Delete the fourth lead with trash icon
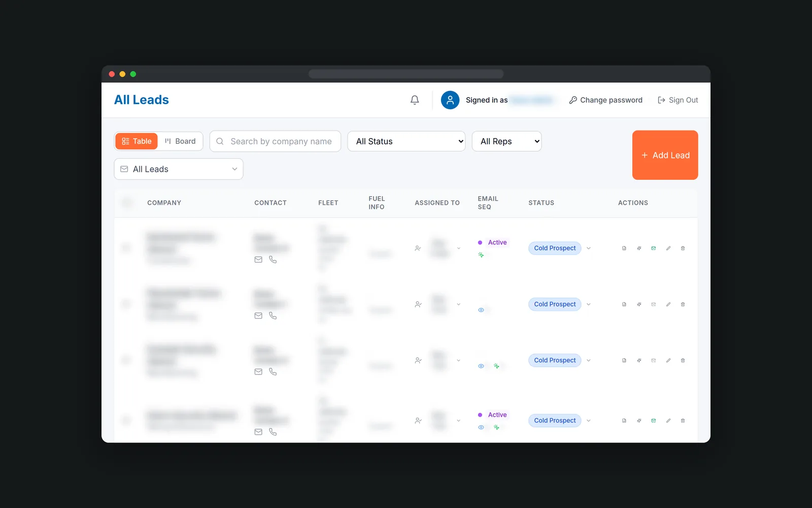The width and height of the screenshot is (812, 508). coord(683,421)
